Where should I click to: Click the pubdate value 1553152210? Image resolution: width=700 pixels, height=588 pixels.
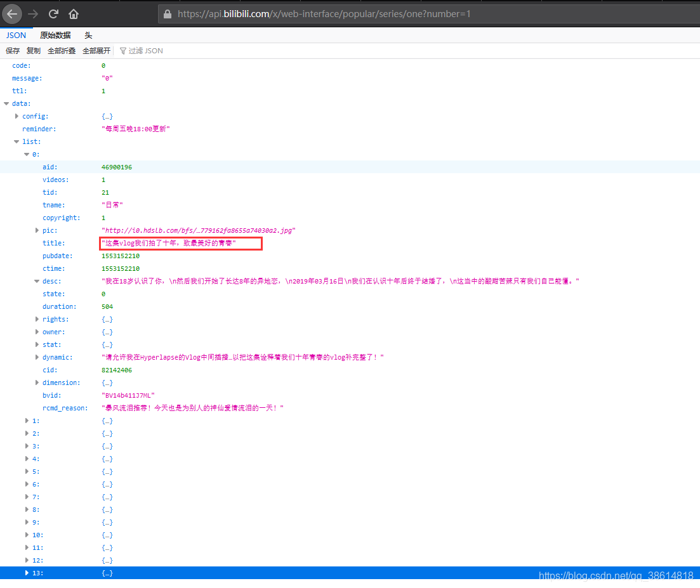tap(121, 256)
